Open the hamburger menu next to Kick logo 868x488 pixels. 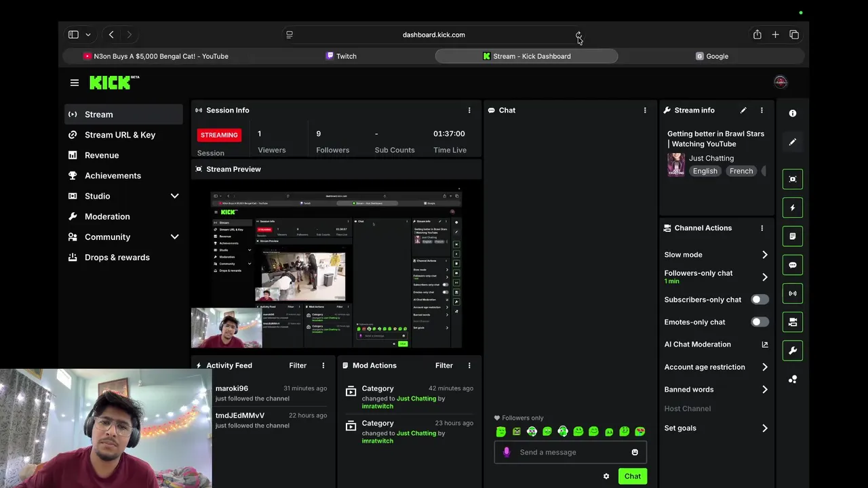click(x=75, y=83)
